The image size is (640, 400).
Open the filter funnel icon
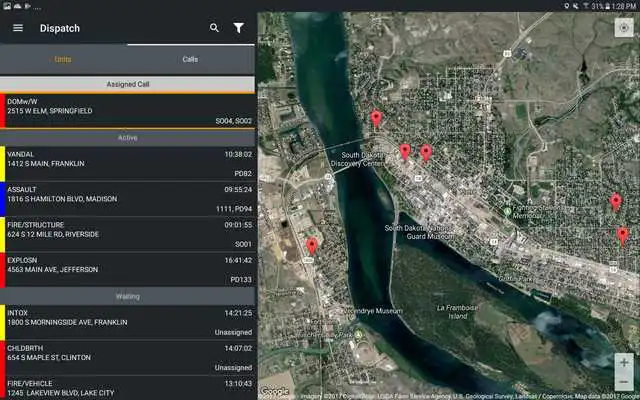[239, 28]
